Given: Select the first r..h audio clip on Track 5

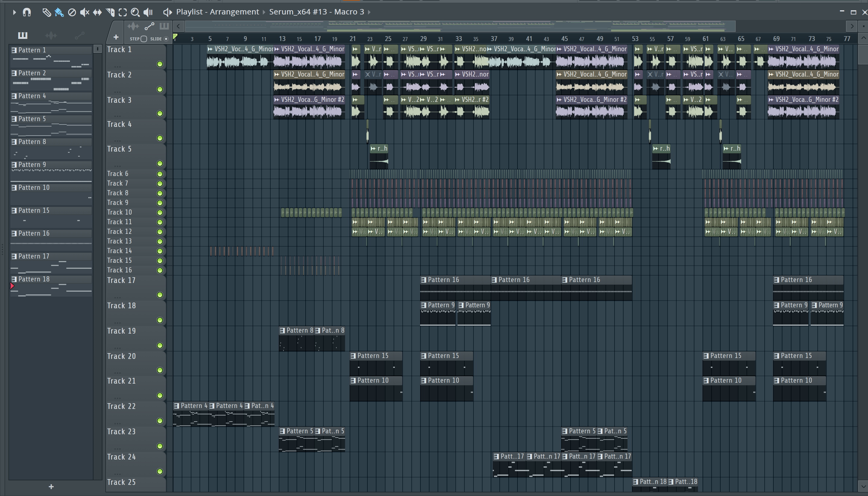Looking at the screenshot, I should [379, 157].
